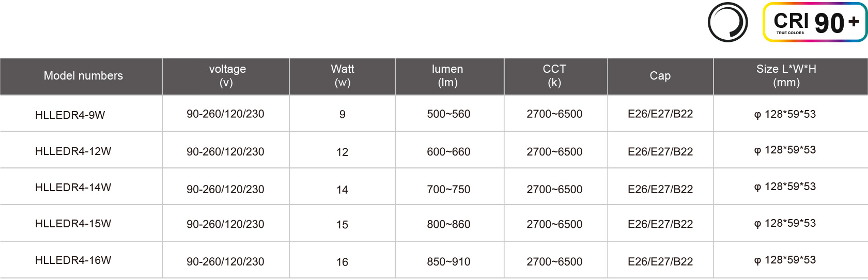Select the Size L*W*H column header
This screenshot has width=868, height=280.
pos(786,76)
